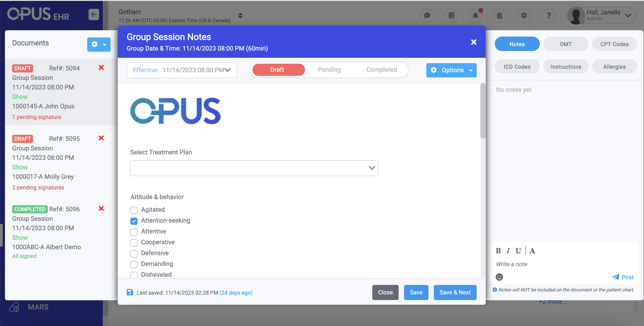Expand the Options menu in the dialog
The width and height of the screenshot is (644, 326).
[451, 70]
